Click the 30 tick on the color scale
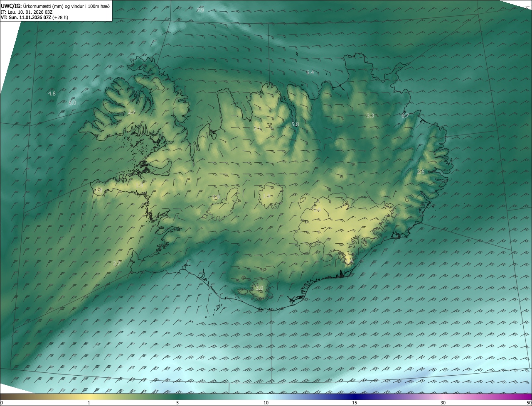 (x=443, y=403)
